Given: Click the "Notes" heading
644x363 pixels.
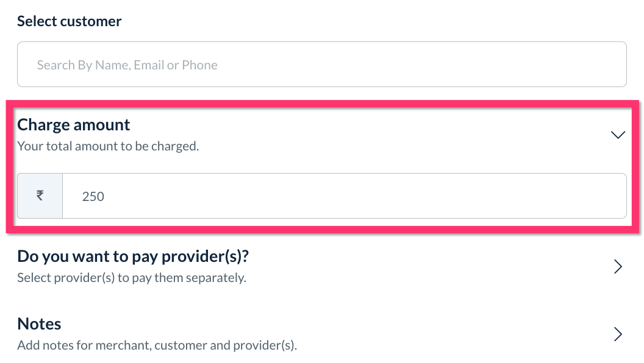Looking at the screenshot, I should click(x=39, y=323).
